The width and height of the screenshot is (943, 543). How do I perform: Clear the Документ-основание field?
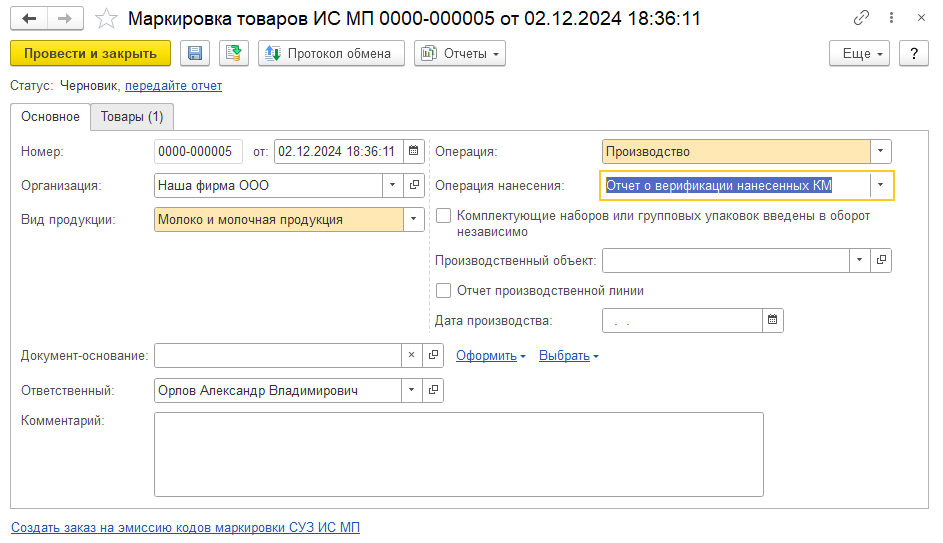(x=412, y=355)
